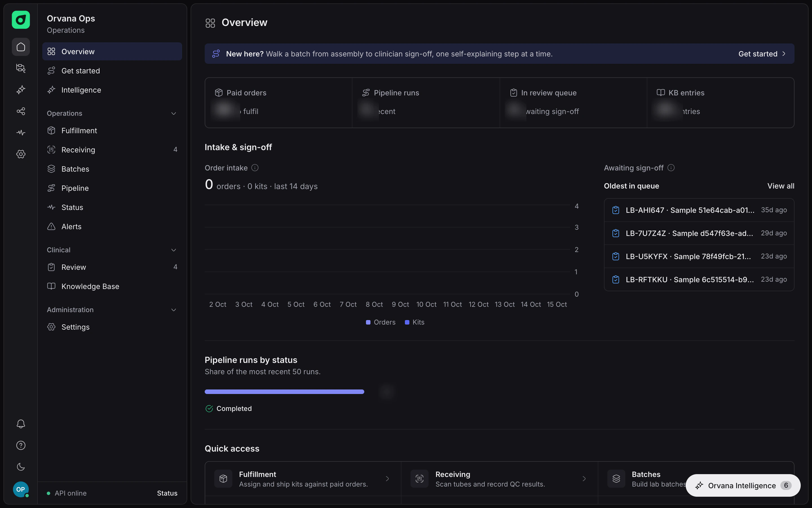Image resolution: width=812 pixels, height=508 pixels.
Task: Open queue item LB-RFTKKU
Action: pos(699,279)
